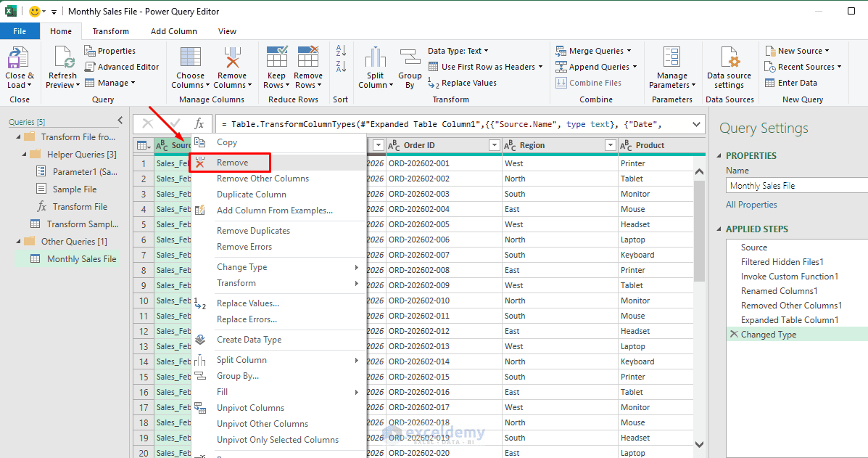
Task: Click the Enter Data icon
Action: (x=770, y=83)
